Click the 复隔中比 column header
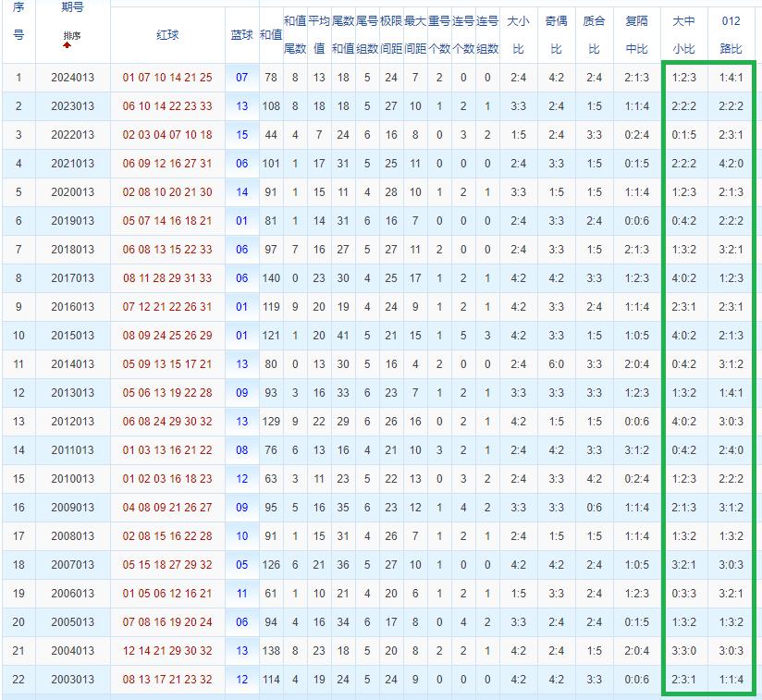Viewport: 762px width, 700px height. (x=636, y=34)
